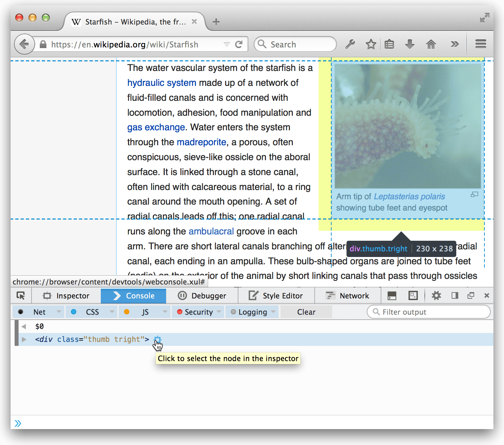The image size is (504, 445).
Task: Close the Starfish Wikipedia tab
Action: pos(194,22)
